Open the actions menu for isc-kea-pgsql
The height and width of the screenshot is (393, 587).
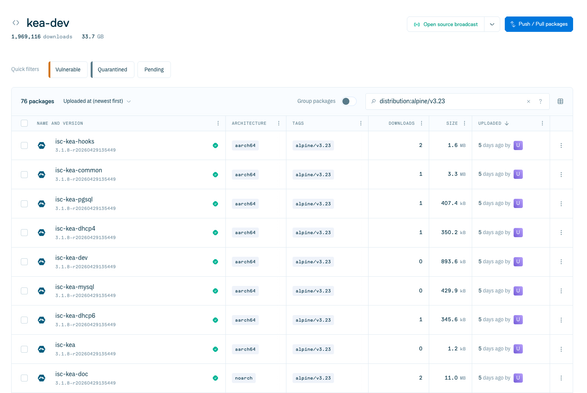coord(561,204)
